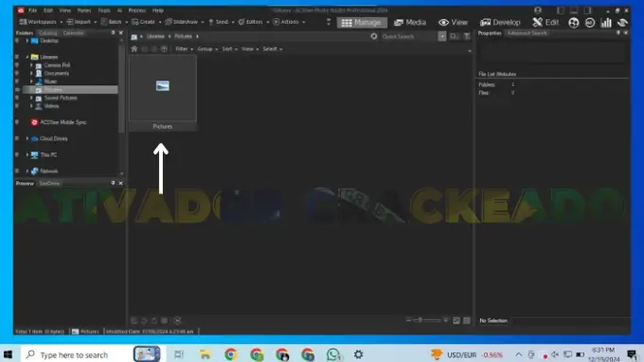Toggle Easy-Select box next to Music
The image size is (644, 362).
click(17, 81)
